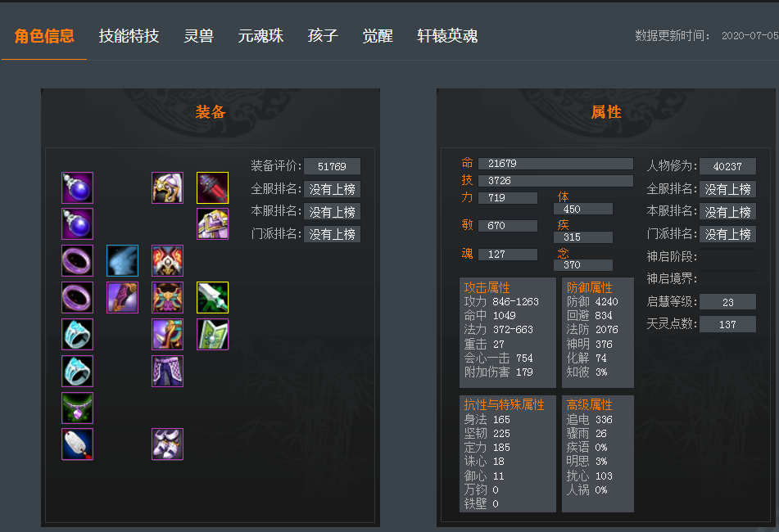
Task: Click the helmet equipment icon
Action: point(167,187)
